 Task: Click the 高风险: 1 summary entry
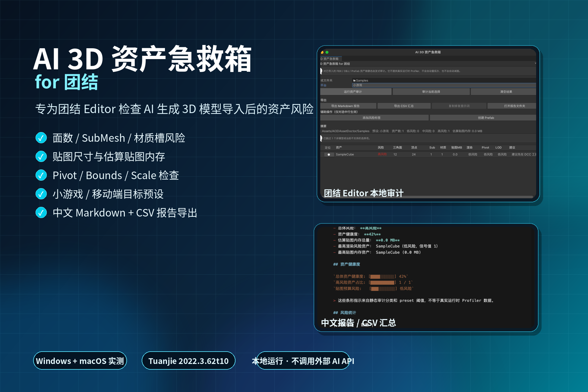point(444,131)
